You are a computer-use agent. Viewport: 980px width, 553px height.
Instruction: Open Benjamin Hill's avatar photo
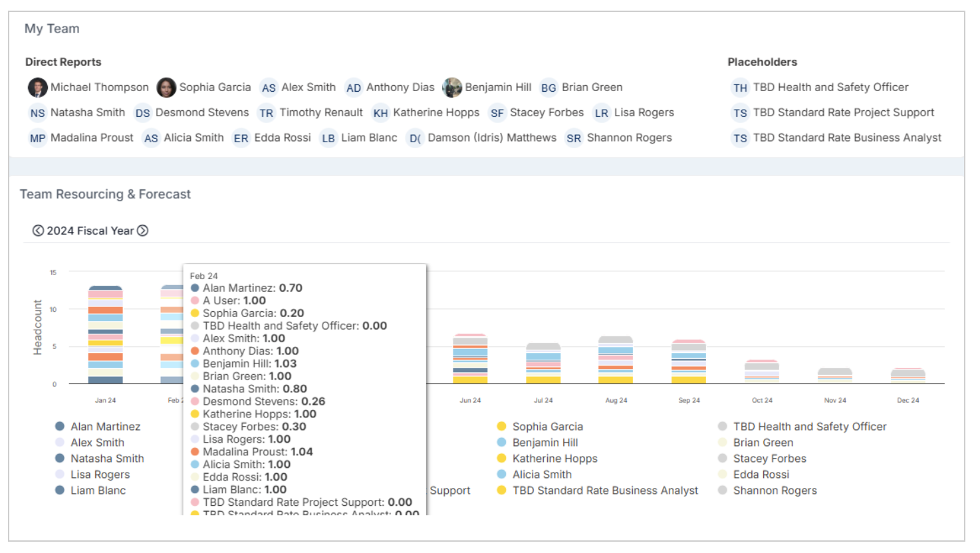452,87
